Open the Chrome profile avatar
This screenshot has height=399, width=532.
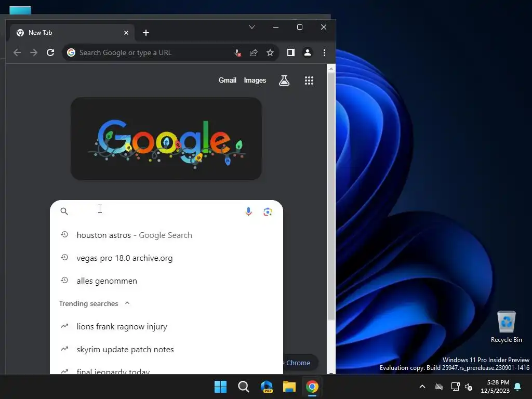pyautogui.click(x=308, y=52)
